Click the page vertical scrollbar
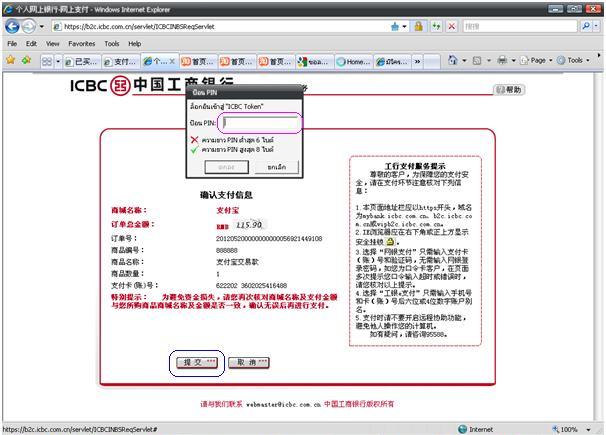Screen dimensions: 606x435 coord(599,247)
